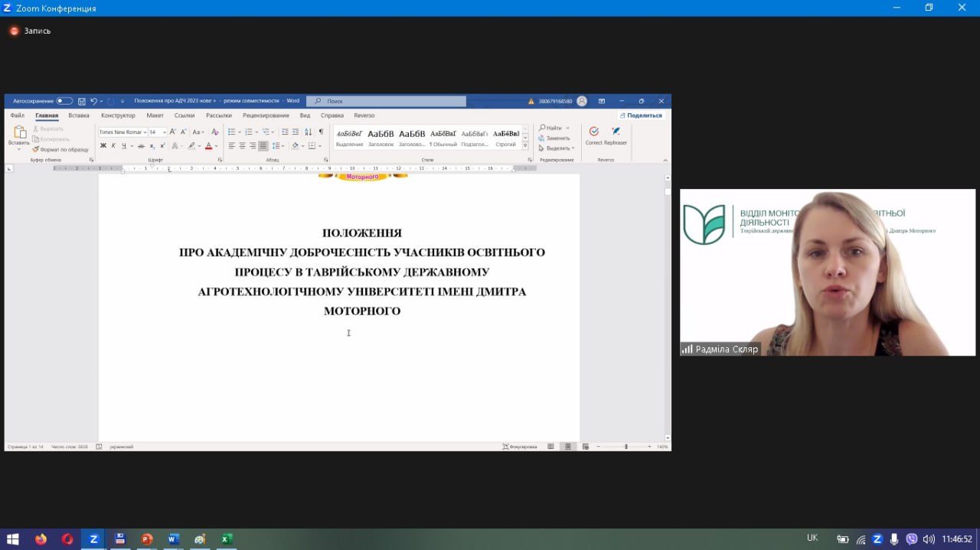This screenshot has width=980, height=550.
Task: Toggle the Автосохранение switch in Word
Action: coord(64,101)
